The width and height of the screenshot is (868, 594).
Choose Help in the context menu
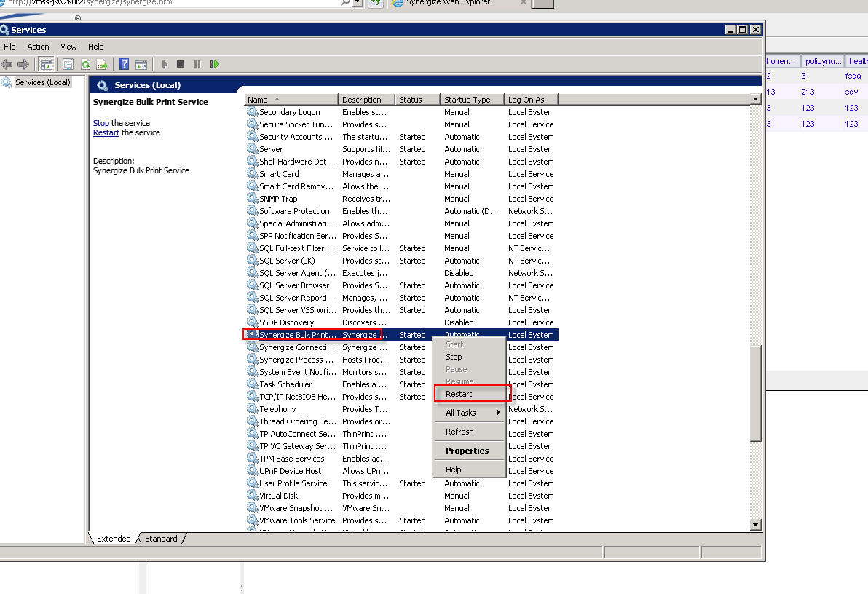pyautogui.click(x=469, y=470)
